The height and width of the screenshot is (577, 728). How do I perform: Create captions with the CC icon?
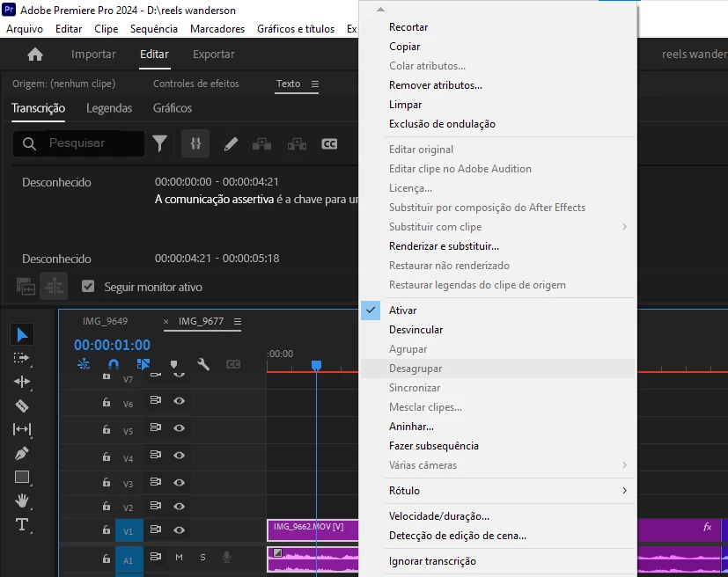point(329,143)
